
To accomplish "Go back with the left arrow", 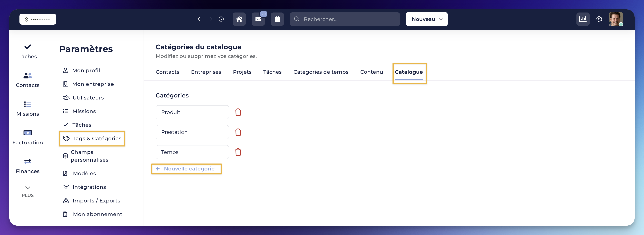I will pyautogui.click(x=200, y=19).
